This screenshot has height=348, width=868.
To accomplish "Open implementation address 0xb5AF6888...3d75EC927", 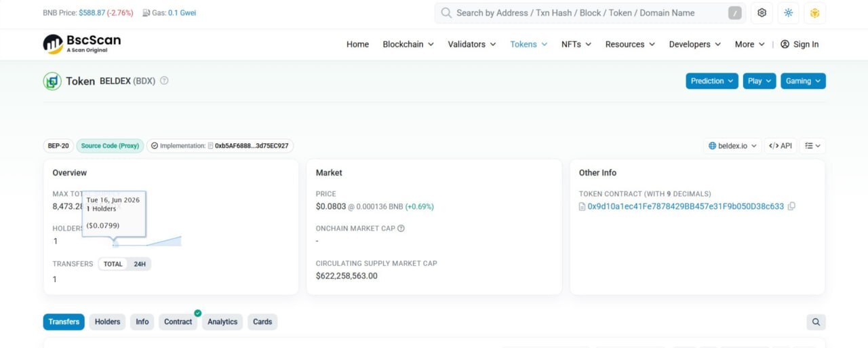I will tap(252, 146).
